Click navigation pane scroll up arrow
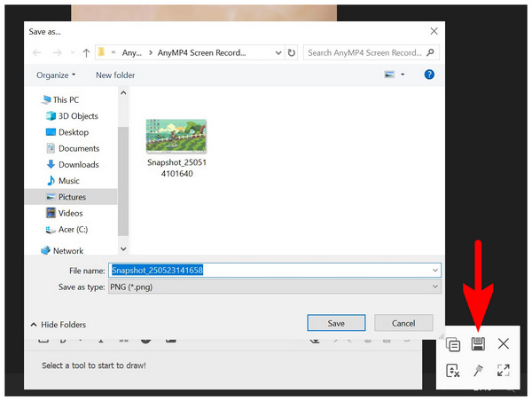This screenshot has height=401, width=532. point(123,92)
